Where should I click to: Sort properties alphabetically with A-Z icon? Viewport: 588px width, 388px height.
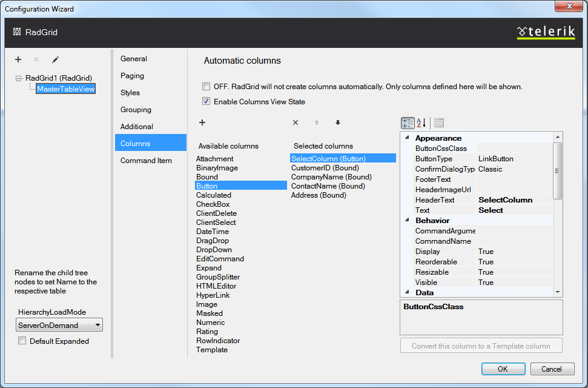pyautogui.click(x=421, y=122)
